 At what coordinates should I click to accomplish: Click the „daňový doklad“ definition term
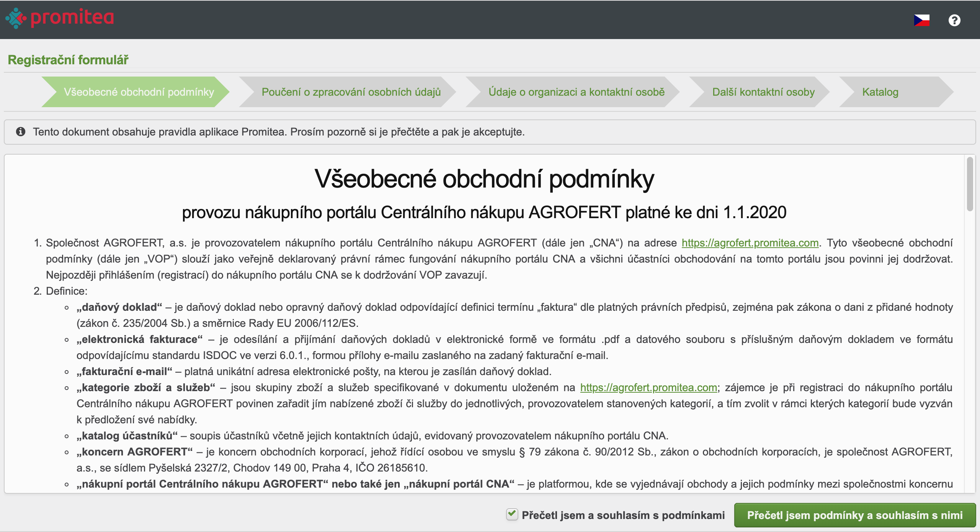(x=119, y=307)
